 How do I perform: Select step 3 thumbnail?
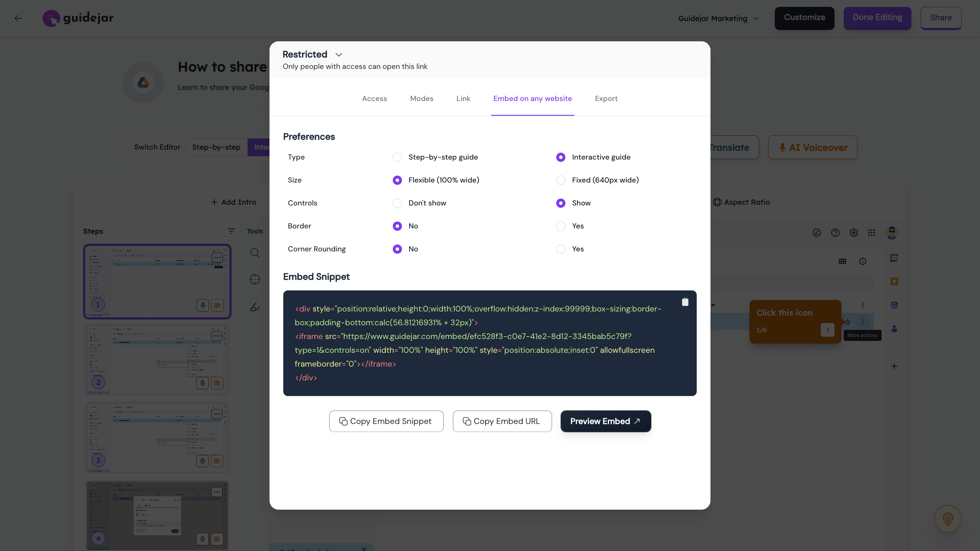[x=157, y=437]
